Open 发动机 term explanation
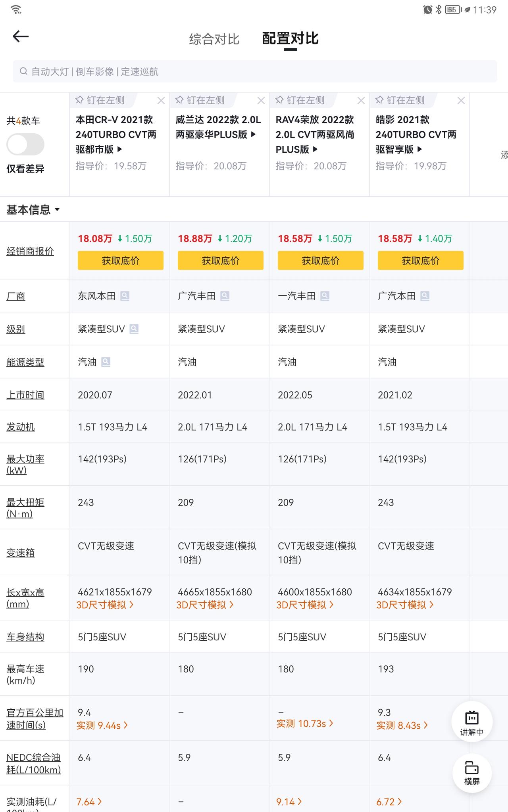The width and height of the screenshot is (508, 812). [x=21, y=427]
